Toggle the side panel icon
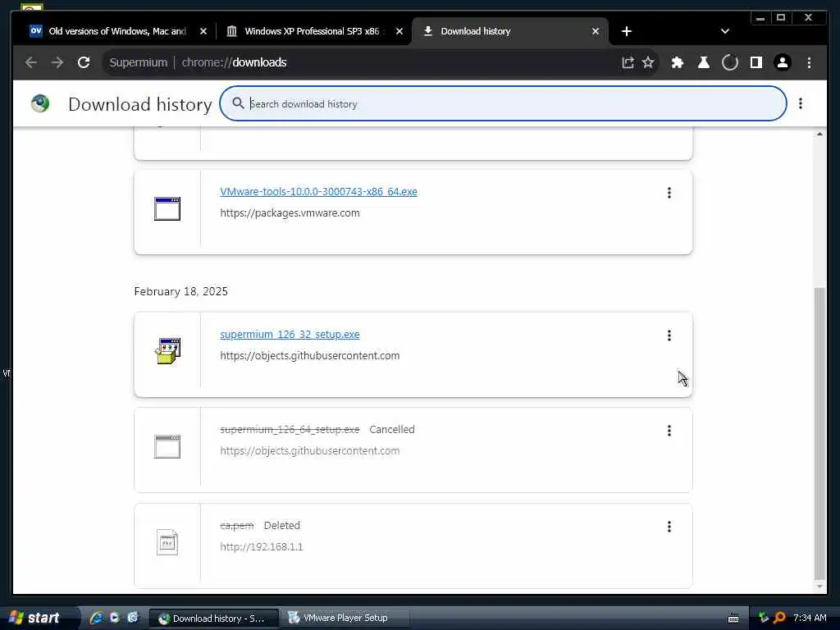The width and height of the screenshot is (840, 630). (756, 62)
